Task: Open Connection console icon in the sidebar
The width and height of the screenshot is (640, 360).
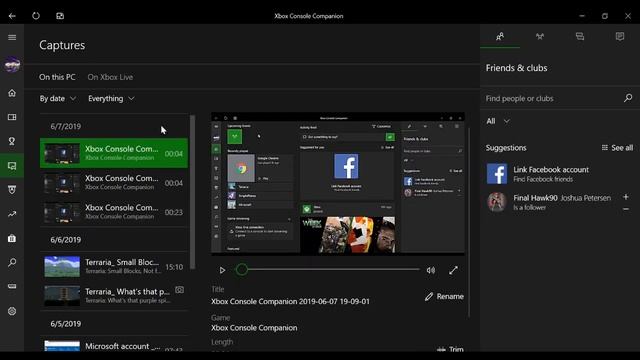Action: click(12, 287)
